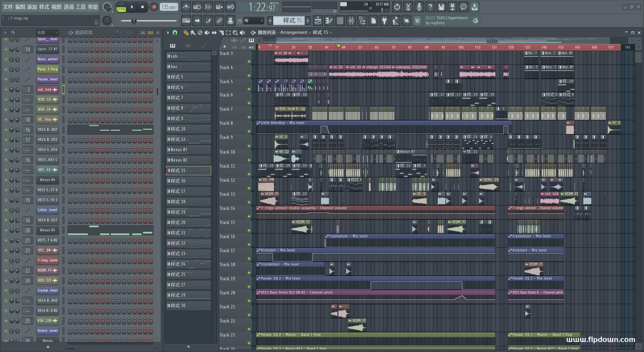Click the question mark help icon
The height and width of the screenshot is (352, 644).
point(430,7)
